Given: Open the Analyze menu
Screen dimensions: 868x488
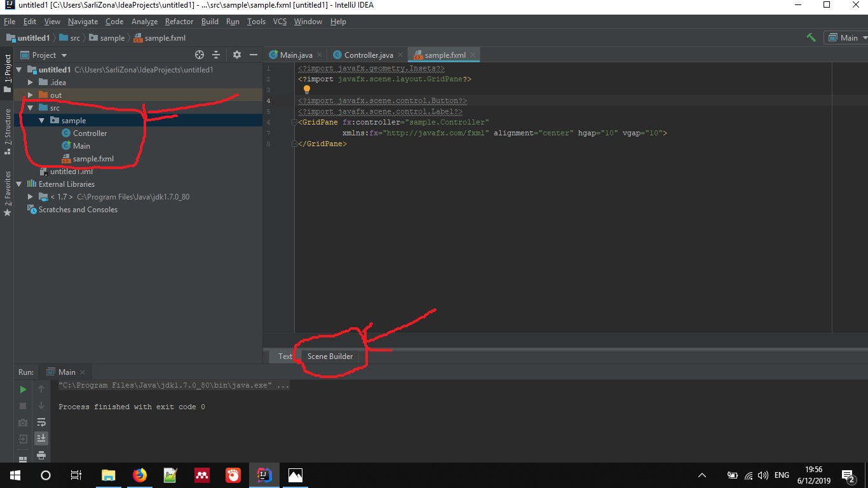Looking at the screenshot, I should [x=144, y=22].
